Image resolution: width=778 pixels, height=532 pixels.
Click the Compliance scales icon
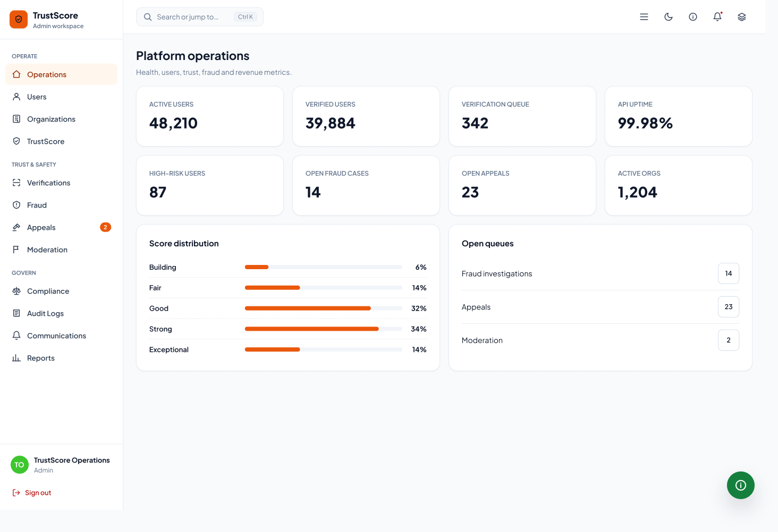pyautogui.click(x=16, y=291)
